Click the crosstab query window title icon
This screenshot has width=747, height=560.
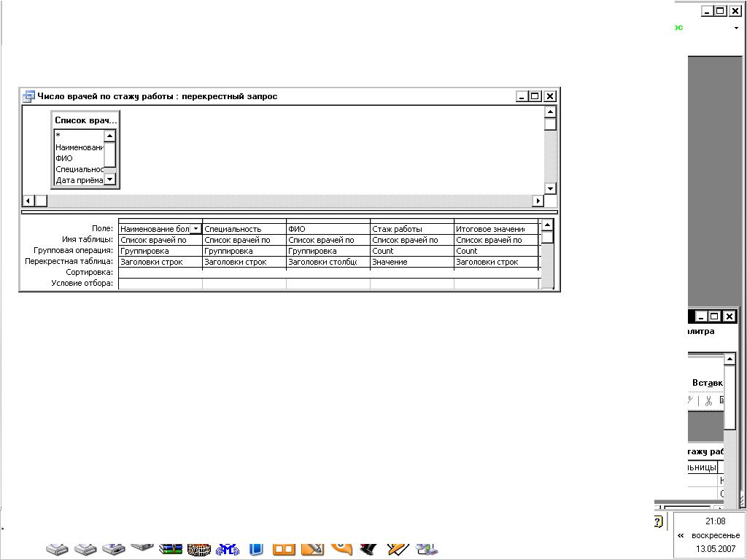tap(28, 96)
